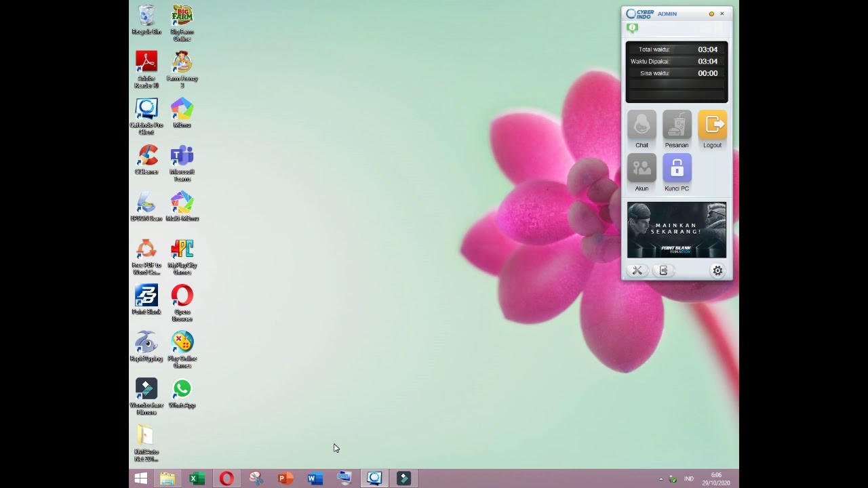Screen dimensions: 868x488
Task: Open Play Online Games shortcut
Action: (182, 350)
